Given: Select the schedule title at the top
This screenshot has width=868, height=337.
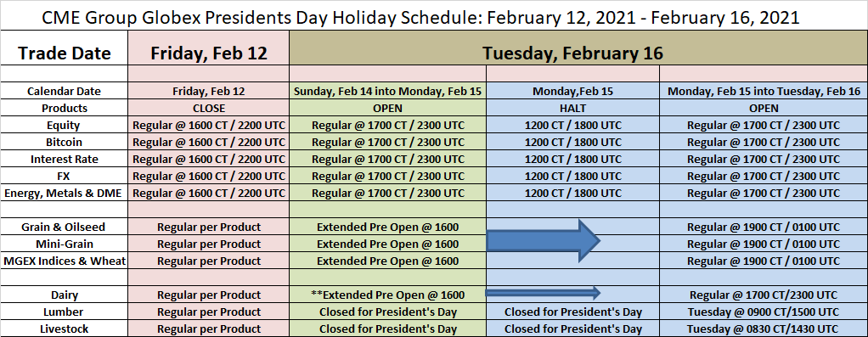Looking at the screenshot, I should click(x=420, y=17).
